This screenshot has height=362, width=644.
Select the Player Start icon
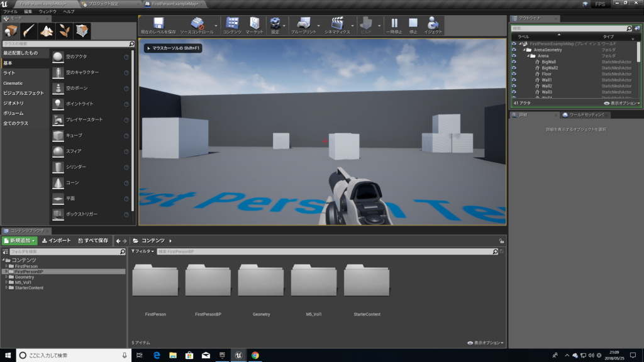click(x=58, y=119)
